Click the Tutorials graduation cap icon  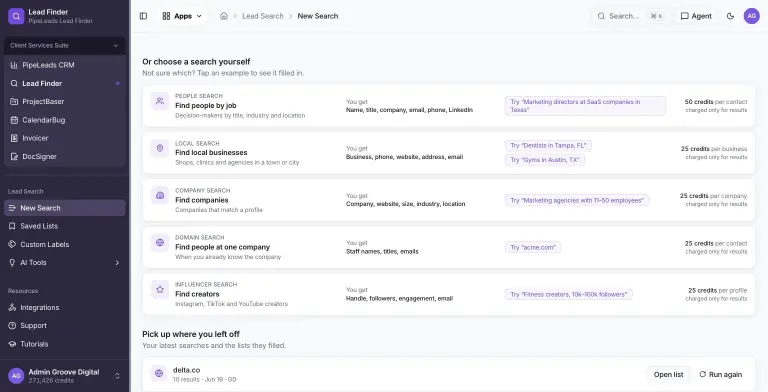tap(12, 344)
